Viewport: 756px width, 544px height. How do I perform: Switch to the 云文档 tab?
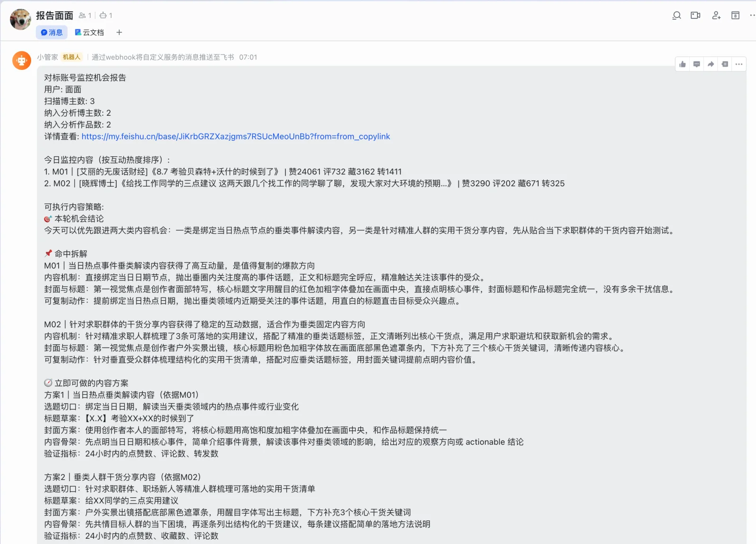click(x=89, y=33)
